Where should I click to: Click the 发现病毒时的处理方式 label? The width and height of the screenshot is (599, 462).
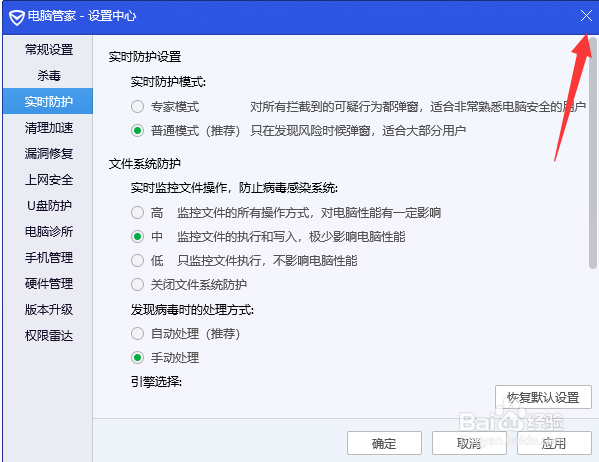(x=192, y=310)
